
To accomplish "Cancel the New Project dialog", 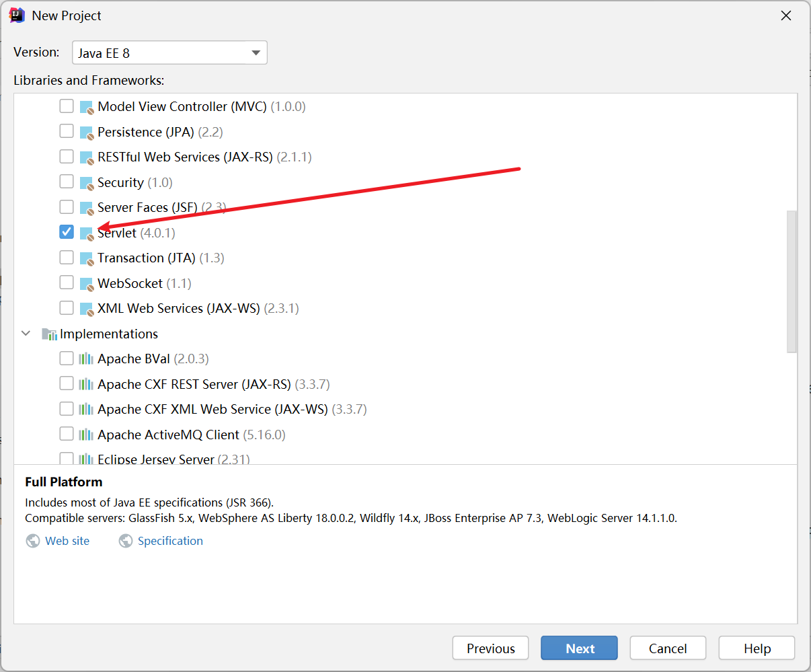I will (668, 648).
